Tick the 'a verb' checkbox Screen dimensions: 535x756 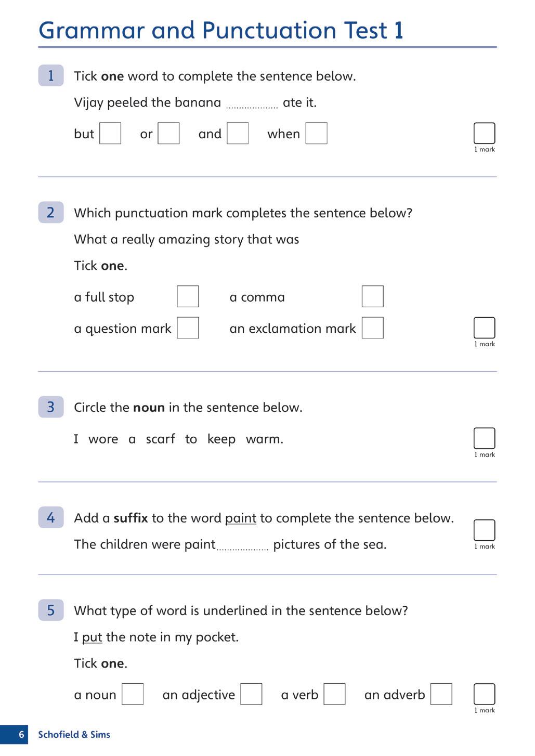pos(334,695)
